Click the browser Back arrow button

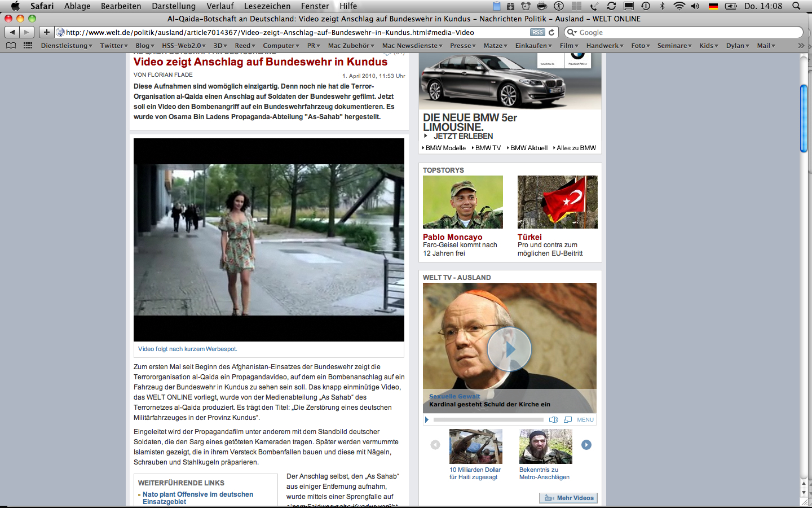point(12,32)
